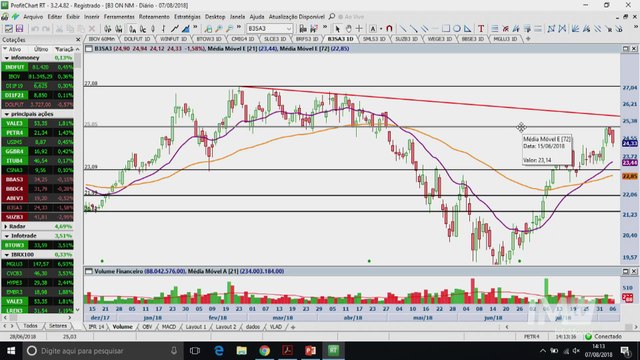640x360 pixels.
Task: Select the red T text tool
Action: [481, 29]
